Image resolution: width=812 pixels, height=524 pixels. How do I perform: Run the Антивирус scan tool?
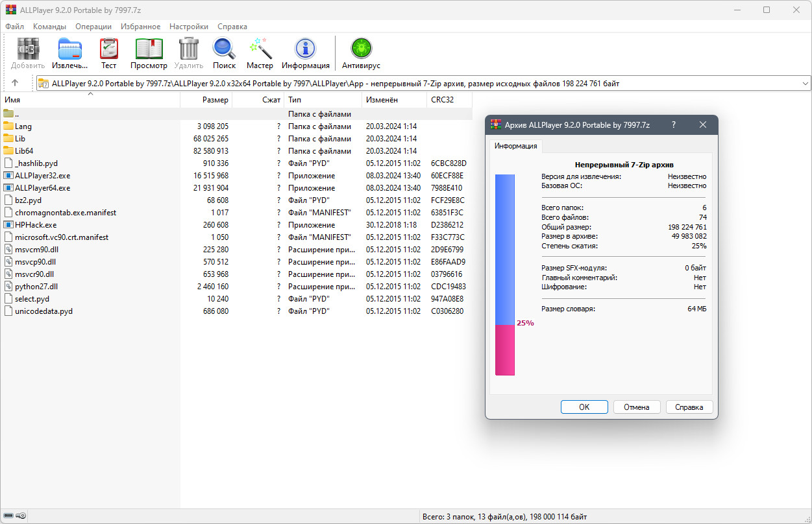coord(361,49)
